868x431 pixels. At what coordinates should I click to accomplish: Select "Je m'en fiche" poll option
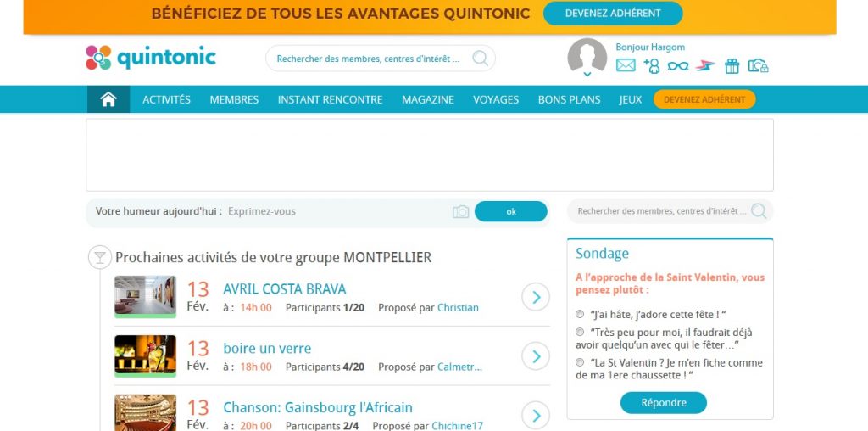[x=580, y=362]
